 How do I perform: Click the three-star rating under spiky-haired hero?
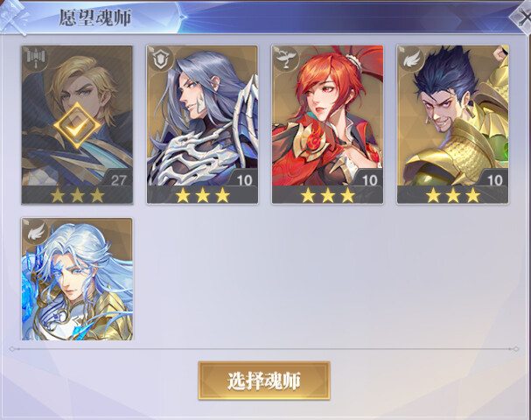453,195
